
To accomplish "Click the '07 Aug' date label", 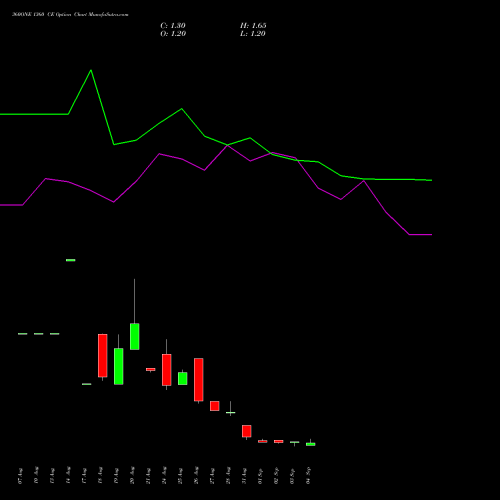I will [20, 476].
